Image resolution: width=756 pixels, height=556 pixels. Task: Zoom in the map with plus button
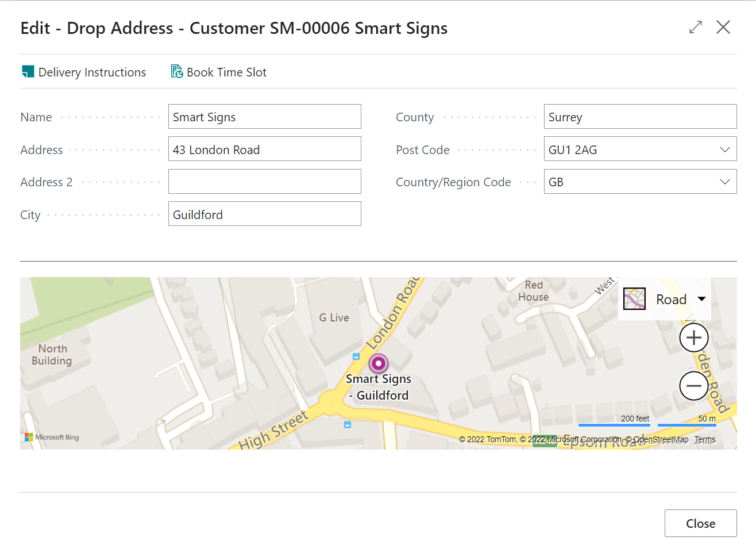[694, 338]
